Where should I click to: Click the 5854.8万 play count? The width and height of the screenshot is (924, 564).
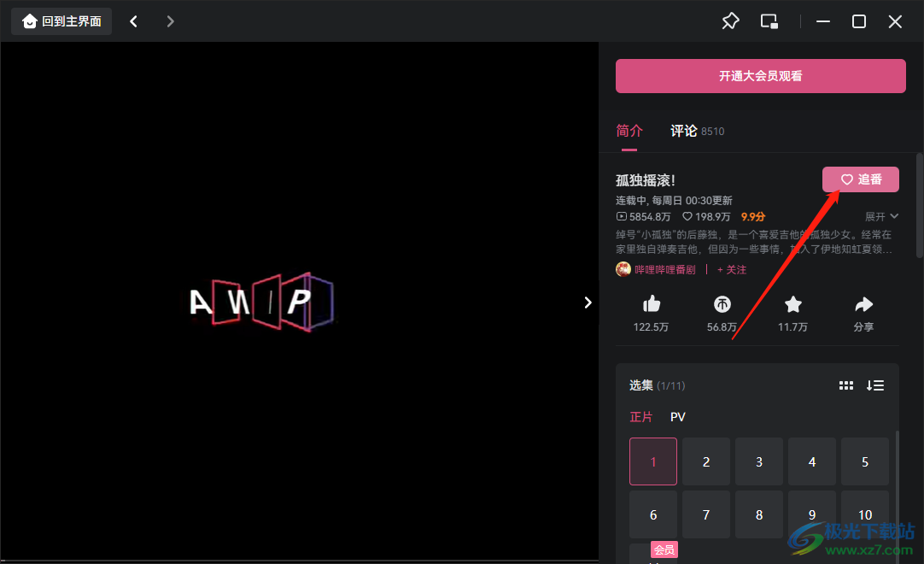(x=644, y=216)
